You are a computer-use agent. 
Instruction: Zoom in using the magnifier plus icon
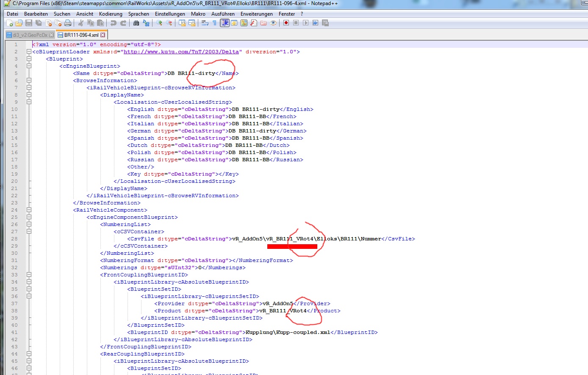coord(159,23)
